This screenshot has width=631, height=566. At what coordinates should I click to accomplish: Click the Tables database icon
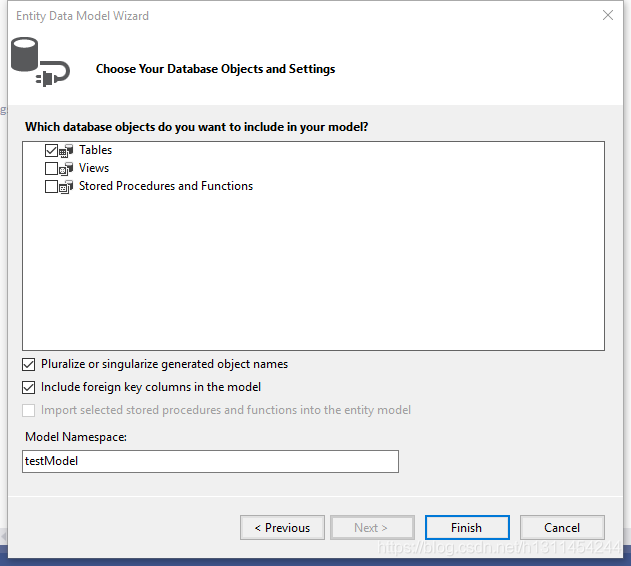[66, 151]
